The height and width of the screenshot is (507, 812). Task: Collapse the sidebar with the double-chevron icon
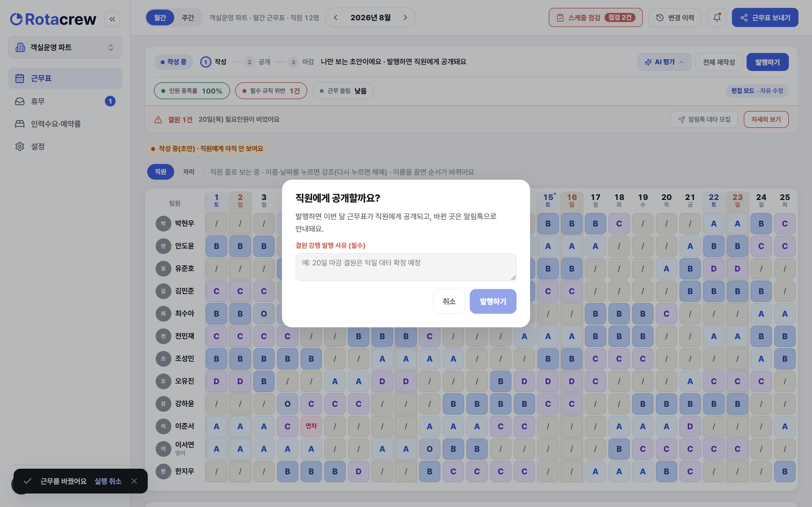[112, 19]
